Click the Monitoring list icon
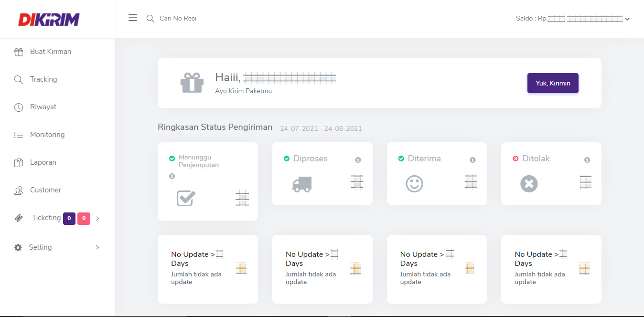Screen dimensions: 644x317 coord(19,135)
